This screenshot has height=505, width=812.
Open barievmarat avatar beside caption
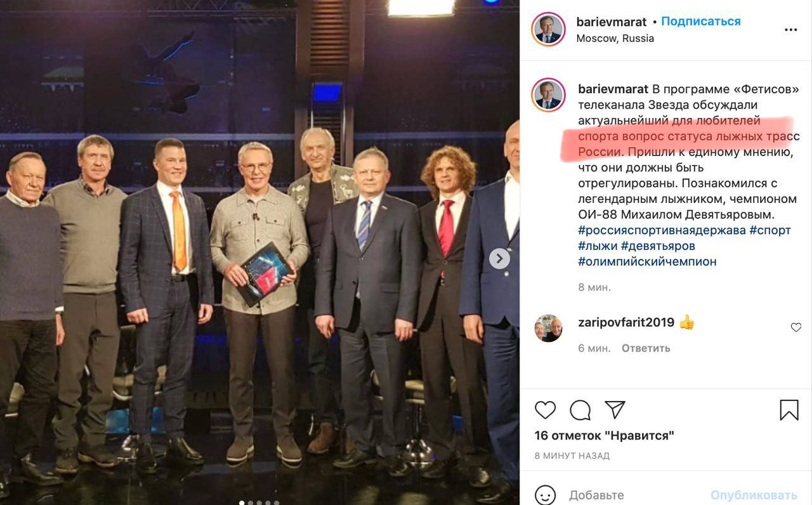click(548, 95)
